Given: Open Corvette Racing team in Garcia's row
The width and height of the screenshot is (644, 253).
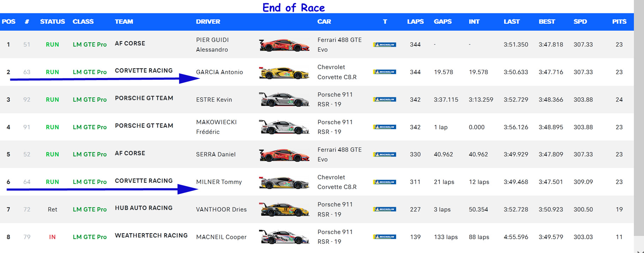Looking at the screenshot, I should pyautogui.click(x=144, y=71).
